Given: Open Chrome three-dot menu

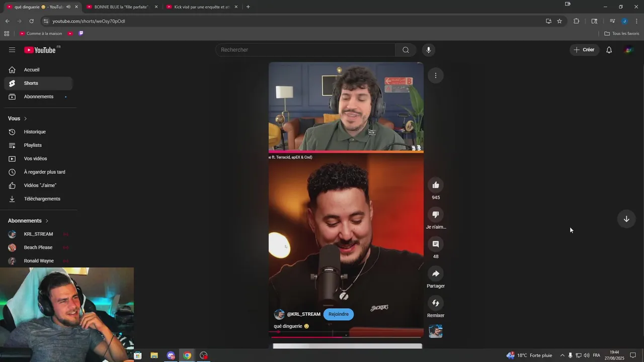Looking at the screenshot, I should pyautogui.click(x=636, y=21).
